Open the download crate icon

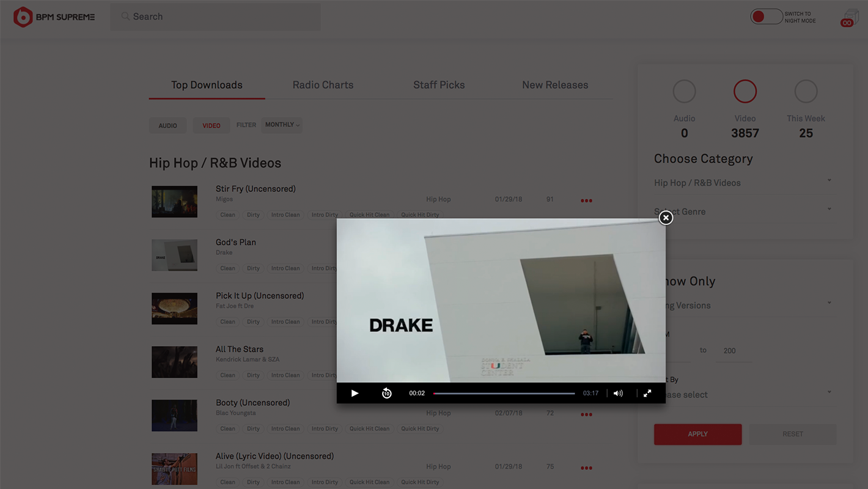click(850, 18)
